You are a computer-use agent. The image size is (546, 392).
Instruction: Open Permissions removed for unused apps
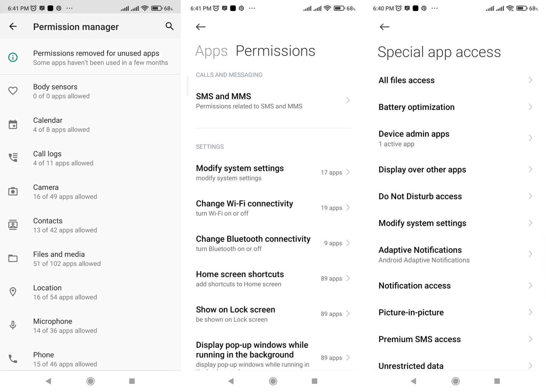coord(91,57)
